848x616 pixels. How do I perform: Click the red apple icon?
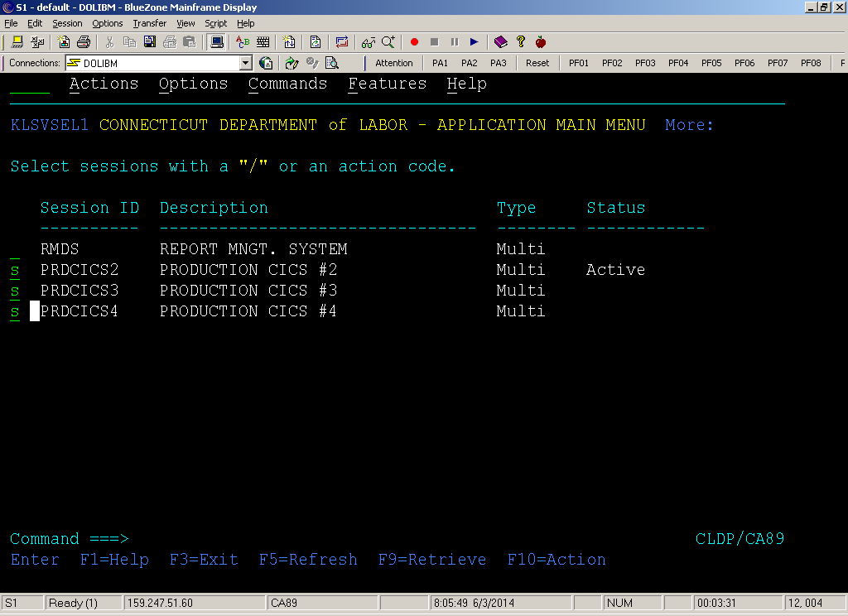pos(541,41)
